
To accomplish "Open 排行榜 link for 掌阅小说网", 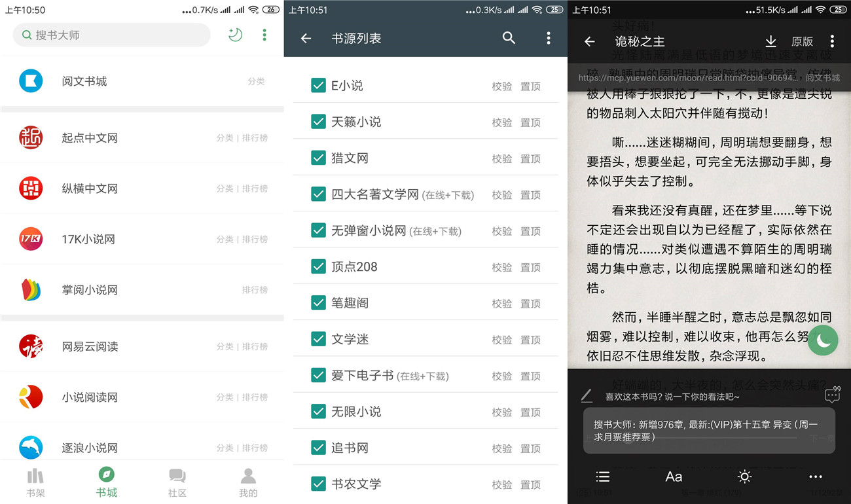I will [255, 289].
